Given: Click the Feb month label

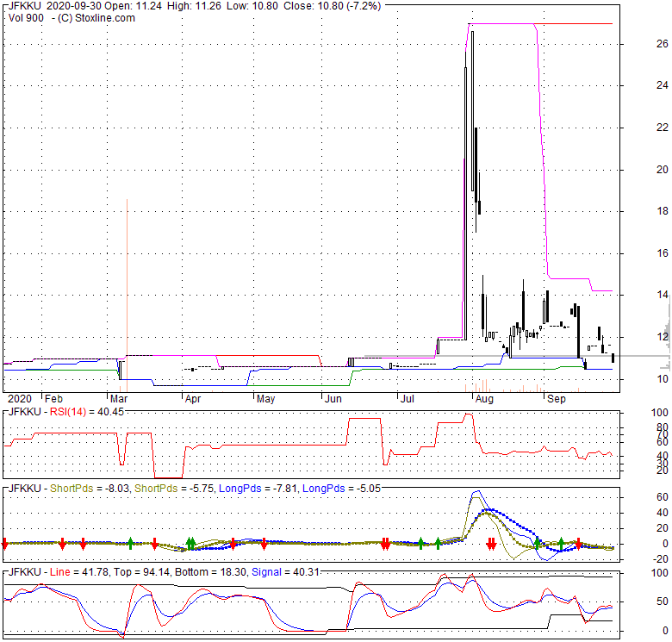Looking at the screenshot, I should click(x=53, y=399).
